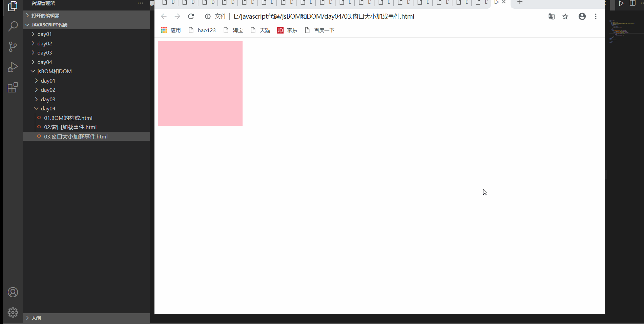The width and height of the screenshot is (644, 324).
Task: Expand the 打开的编辑器 section
Action: 86,15
